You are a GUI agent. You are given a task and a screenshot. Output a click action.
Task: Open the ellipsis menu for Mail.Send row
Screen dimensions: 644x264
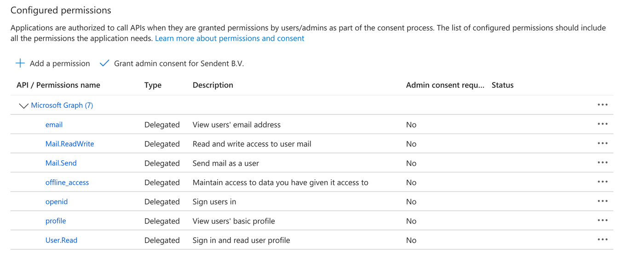603,163
